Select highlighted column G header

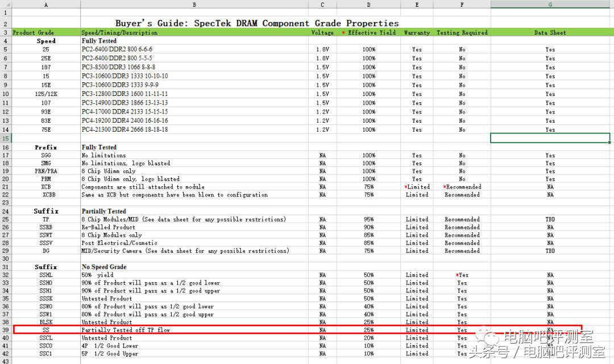550,5
